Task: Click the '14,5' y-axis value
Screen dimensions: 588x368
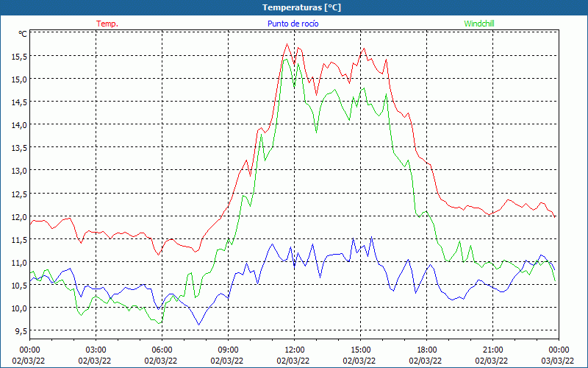Action: [x=19, y=102]
